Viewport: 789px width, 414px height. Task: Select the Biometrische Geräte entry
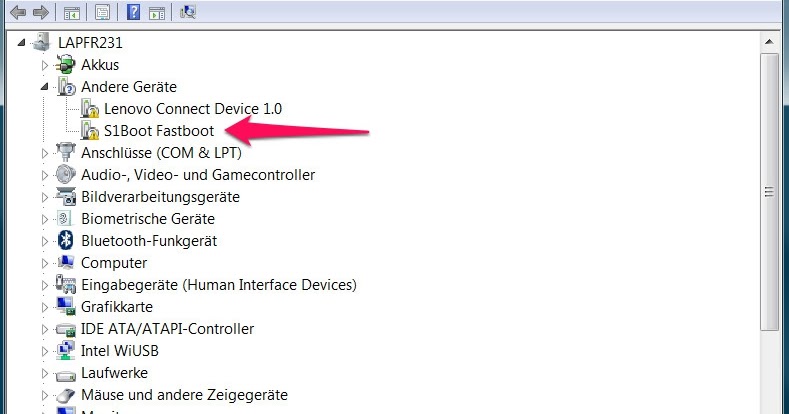(147, 219)
